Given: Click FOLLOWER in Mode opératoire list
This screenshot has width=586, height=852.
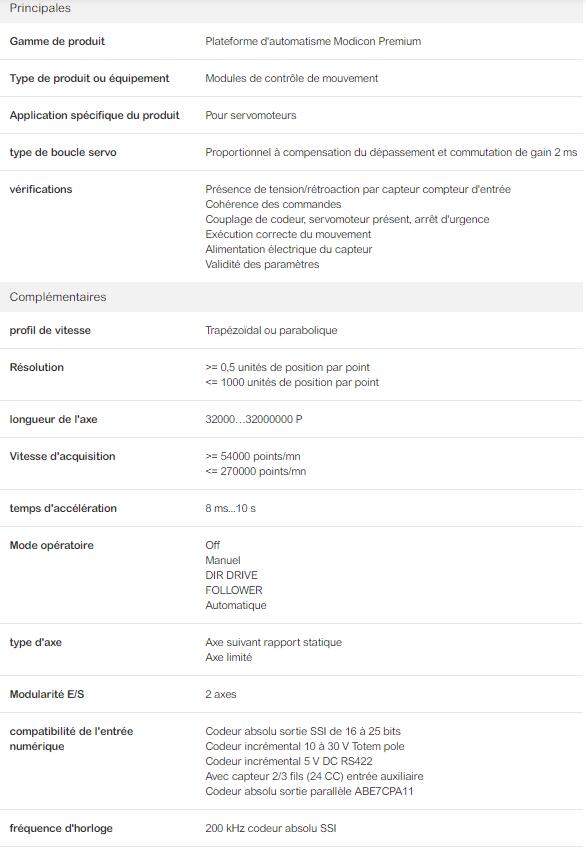Looking at the screenshot, I should coord(234,590).
